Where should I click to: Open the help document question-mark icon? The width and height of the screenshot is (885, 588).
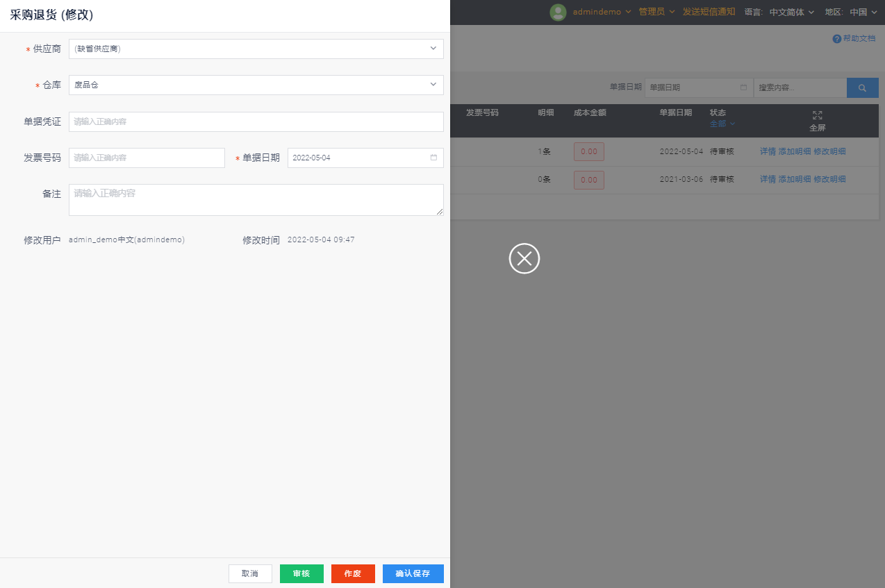click(837, 39)
